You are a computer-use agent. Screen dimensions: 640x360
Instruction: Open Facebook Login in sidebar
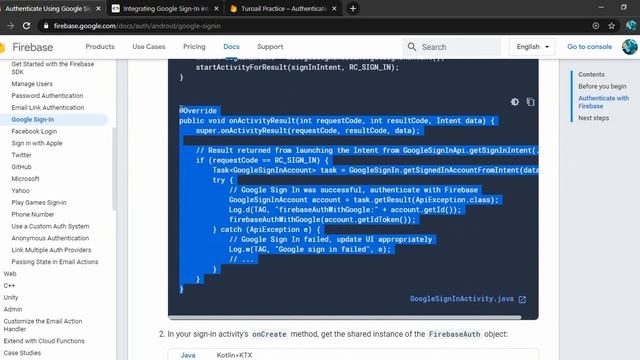pos(34,131)
